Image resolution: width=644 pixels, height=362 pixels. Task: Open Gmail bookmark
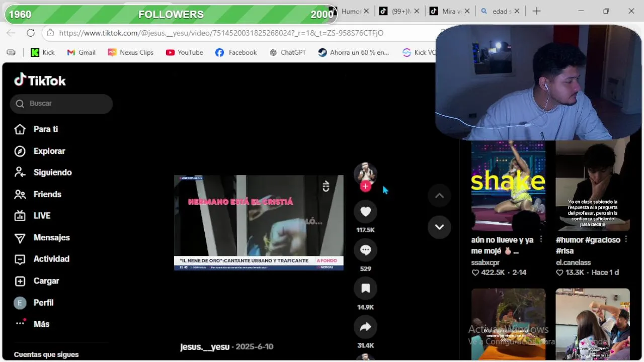pyautogui.click(x=81, y=52)
